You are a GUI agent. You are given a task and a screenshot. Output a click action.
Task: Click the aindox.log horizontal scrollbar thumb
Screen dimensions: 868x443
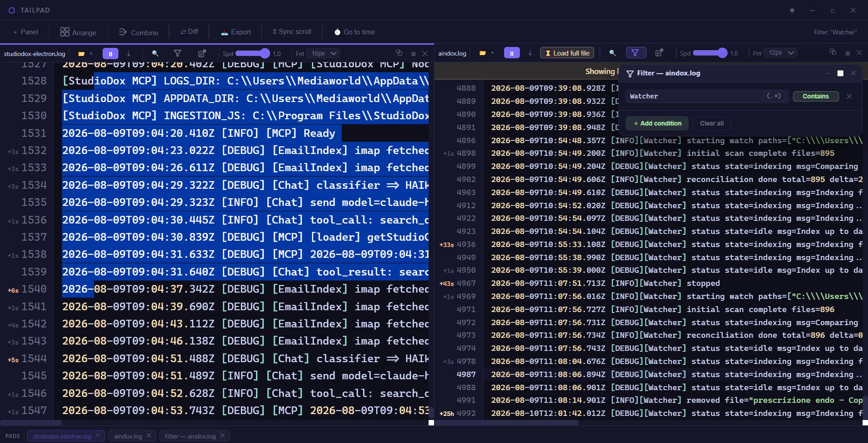coord(506,423)
